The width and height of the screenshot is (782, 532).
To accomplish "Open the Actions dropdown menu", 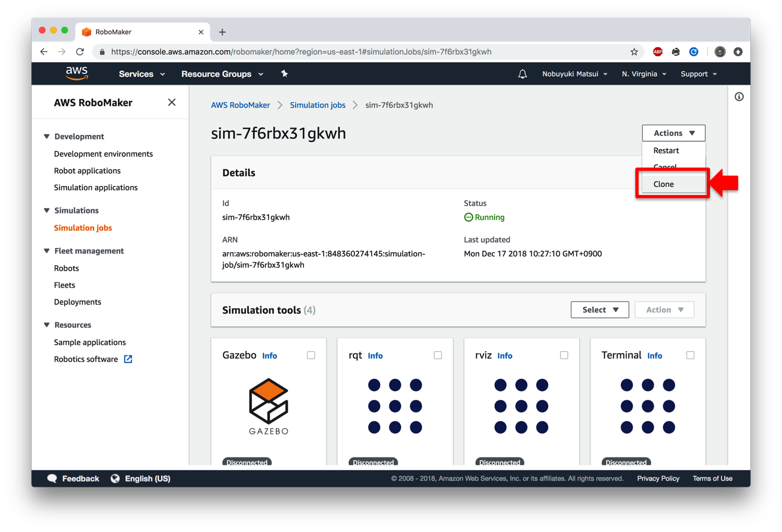I will [673, 133].
